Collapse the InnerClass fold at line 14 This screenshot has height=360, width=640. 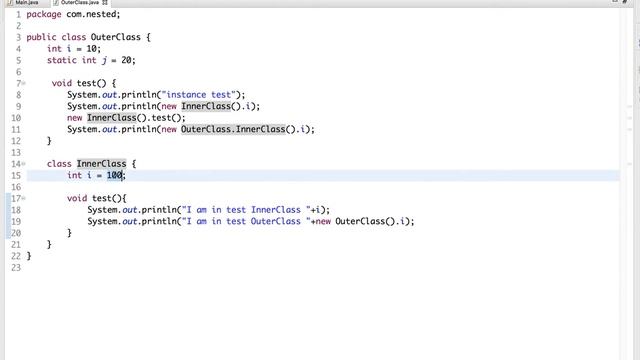pyautogui.click(x=24, y=164)
